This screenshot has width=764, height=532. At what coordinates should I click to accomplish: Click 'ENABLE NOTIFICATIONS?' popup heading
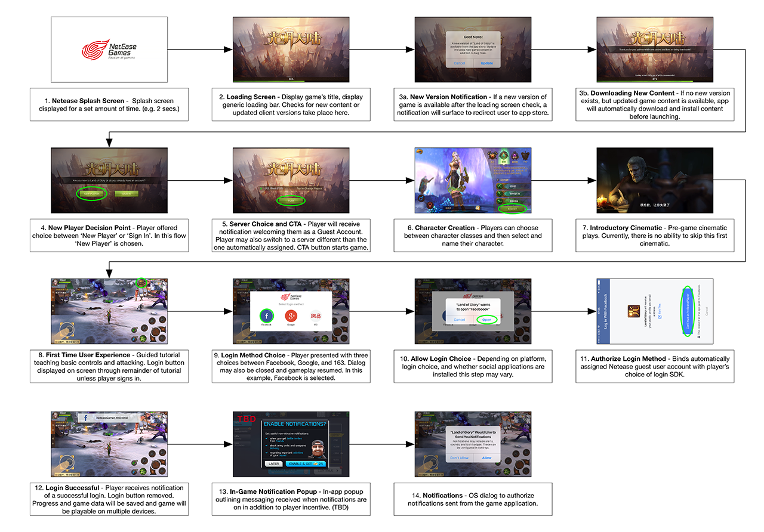point(294,423)
